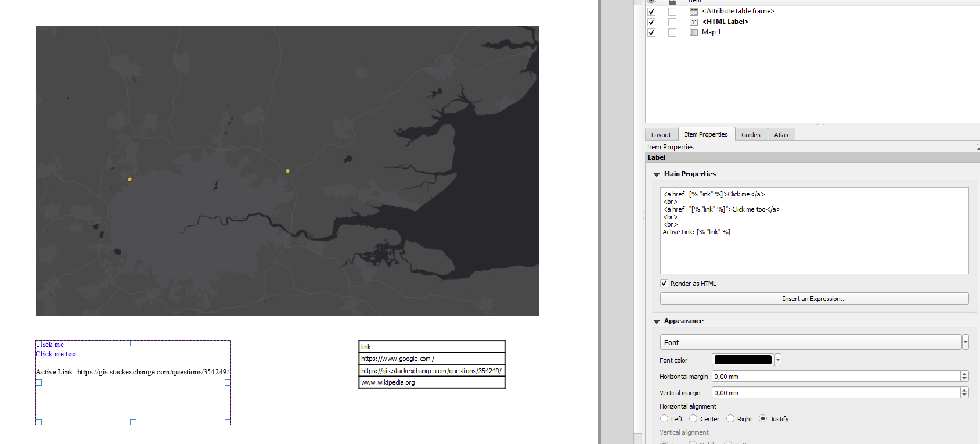Select Center horizontal alignment
This screenshot has width=980, height=444.
(693, 418)
